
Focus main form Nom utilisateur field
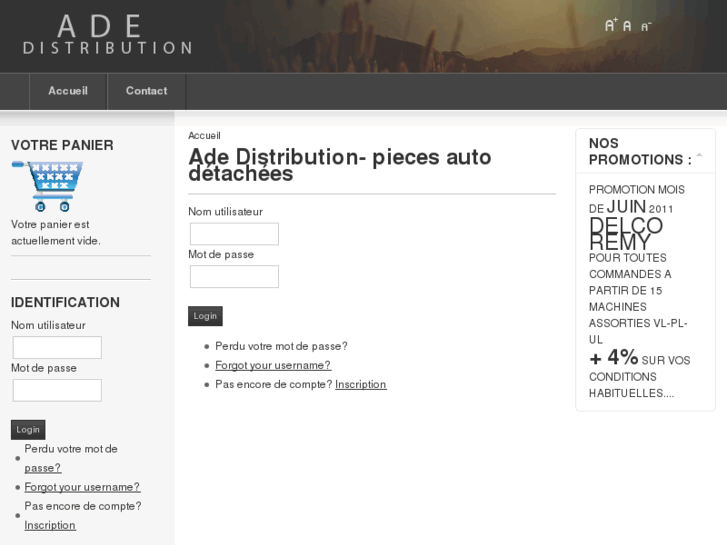tap(234, 234)
